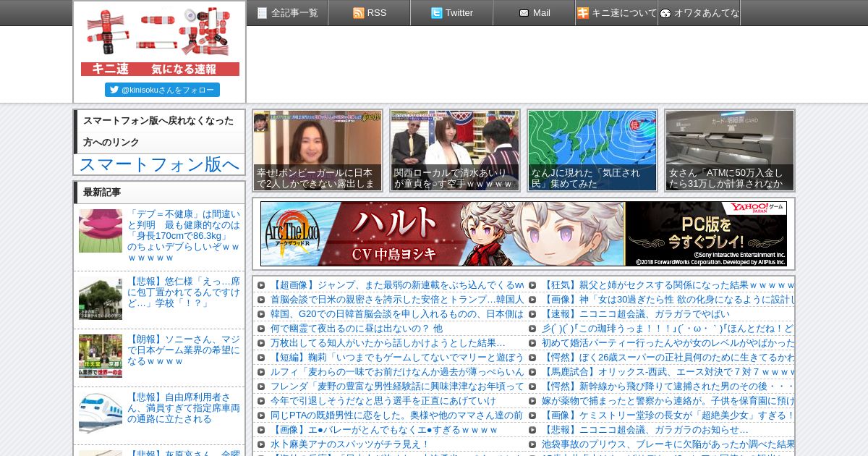Open 池袋事故のプリウス、ブレーキ link
The height and width of the screenshot is (456, 868).
(668, 444)
